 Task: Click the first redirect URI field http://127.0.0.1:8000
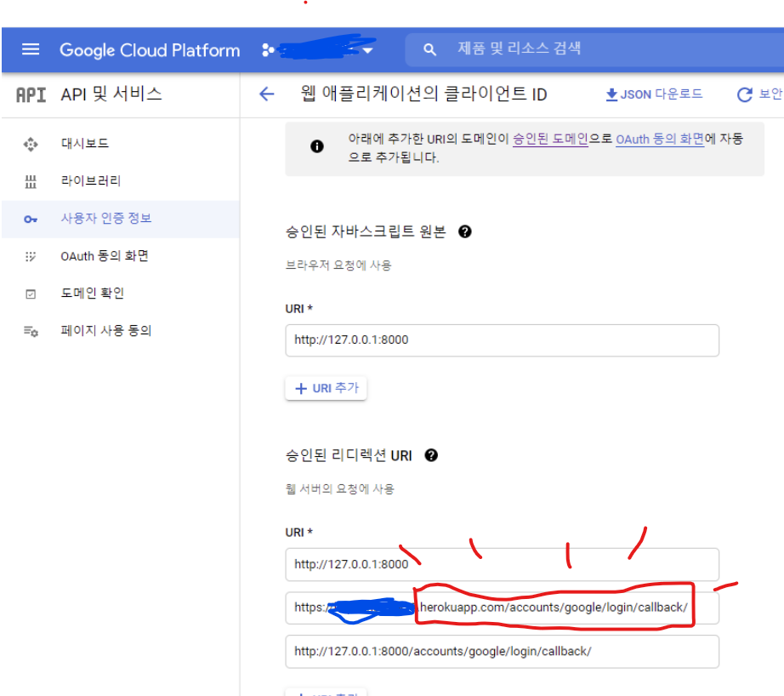(502, 564)
